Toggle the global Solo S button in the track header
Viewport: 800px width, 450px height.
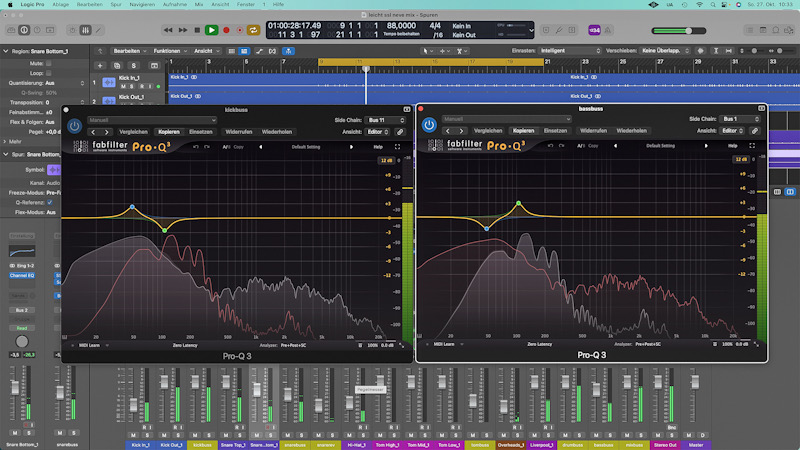click(134, 65)
